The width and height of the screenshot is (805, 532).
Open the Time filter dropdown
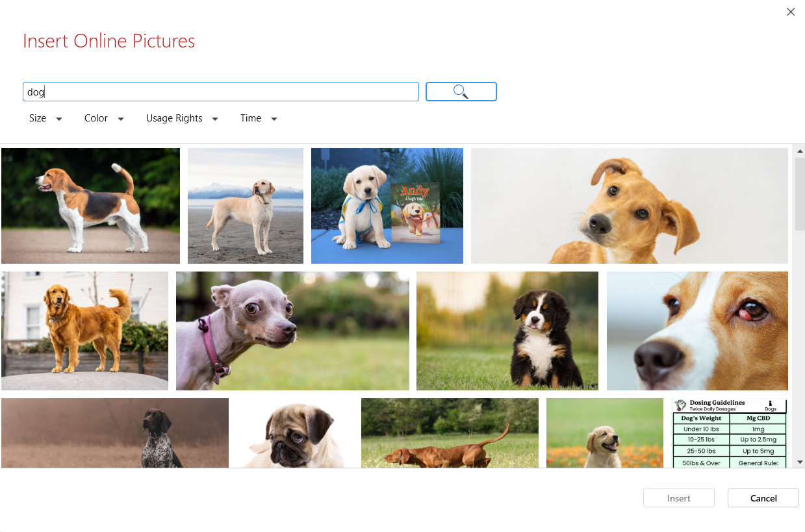tap(259, 118)
